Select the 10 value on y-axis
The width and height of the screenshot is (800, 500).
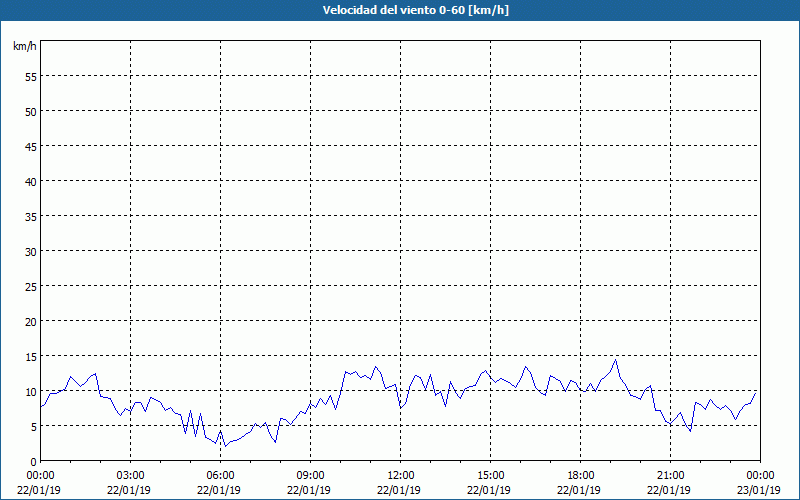tap(31, 391)
